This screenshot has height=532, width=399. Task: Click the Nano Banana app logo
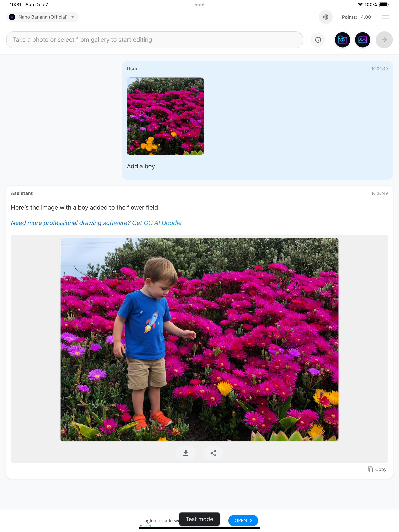[x=12, y=17]
